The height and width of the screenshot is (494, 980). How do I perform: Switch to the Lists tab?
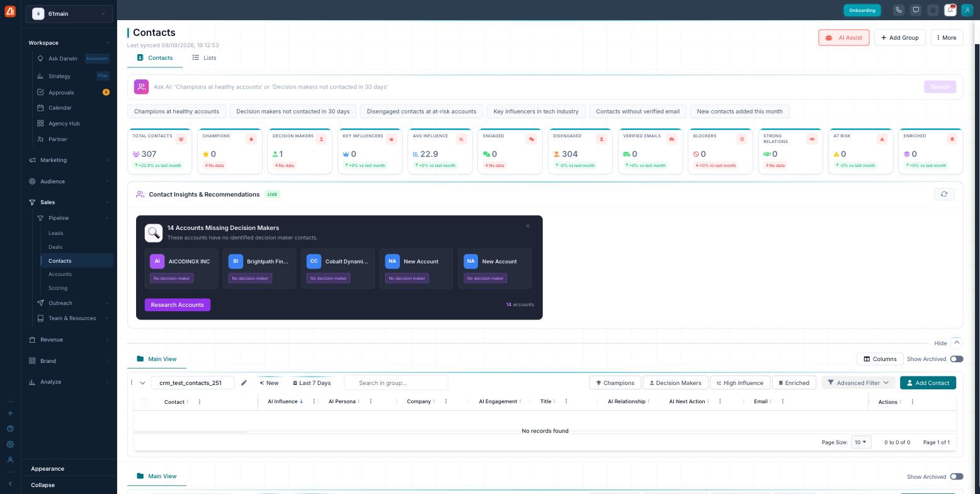(204, 58)
